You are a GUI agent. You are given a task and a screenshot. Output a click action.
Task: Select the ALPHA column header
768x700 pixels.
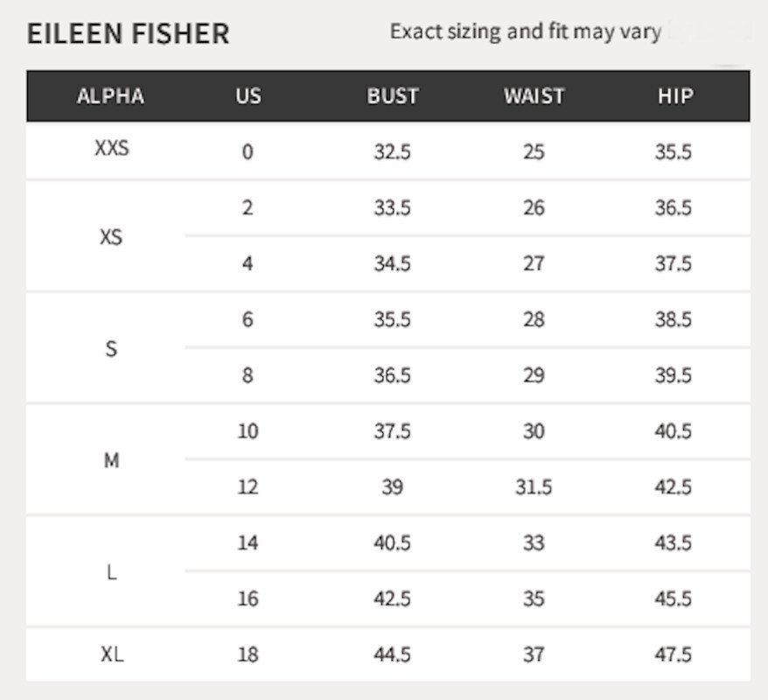[111, 96]
